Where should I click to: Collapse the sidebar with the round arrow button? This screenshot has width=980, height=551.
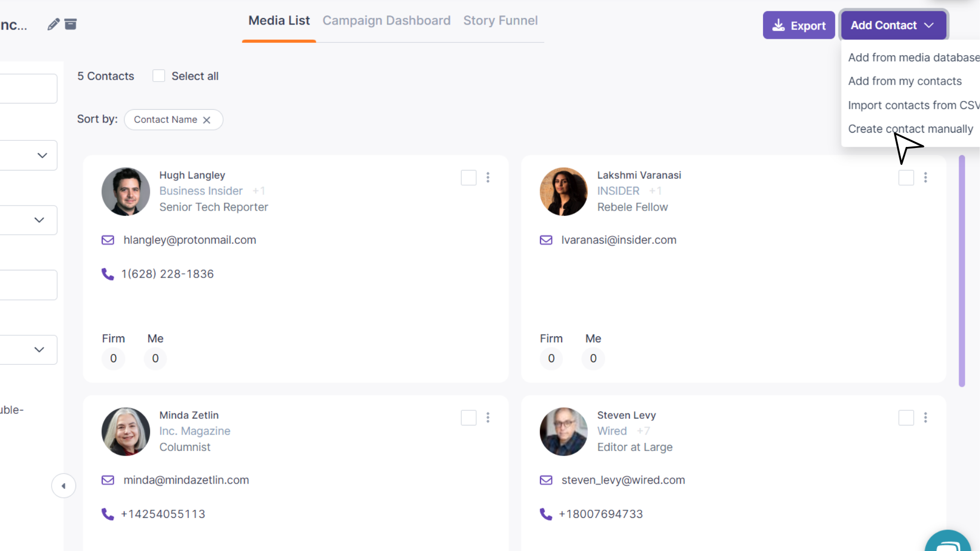click(x=64, y=486)
